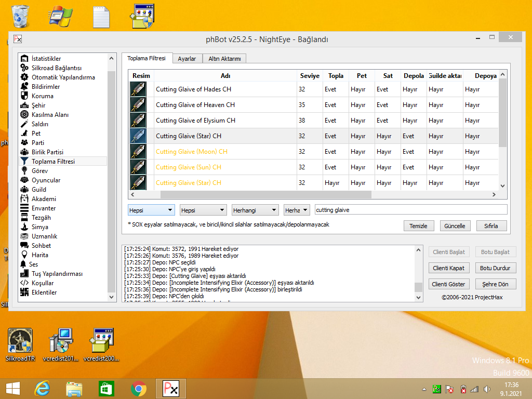This screenshot has width=532, height=399.
Task: Open the Altın Aktarımı tab
Action: [224, 59]
